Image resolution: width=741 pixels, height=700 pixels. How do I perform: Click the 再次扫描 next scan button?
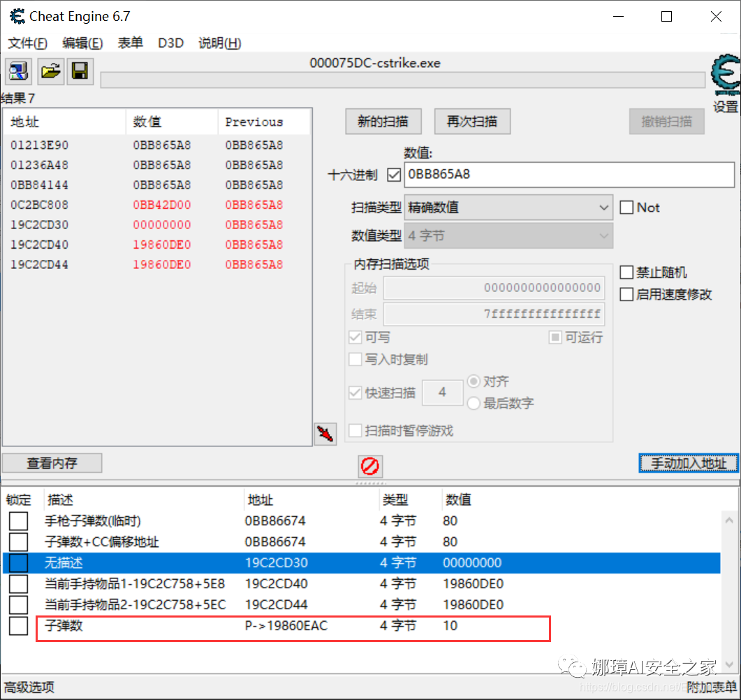(472, 122)
